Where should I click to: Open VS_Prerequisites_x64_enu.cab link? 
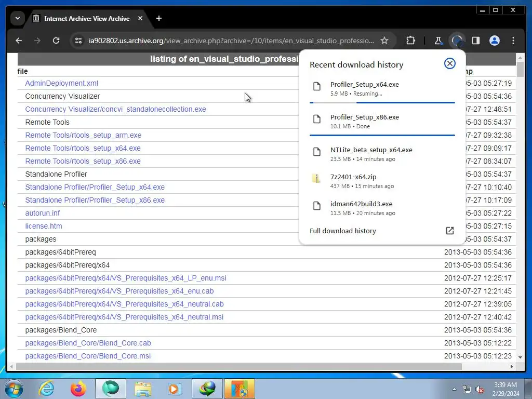pos(119,291)
